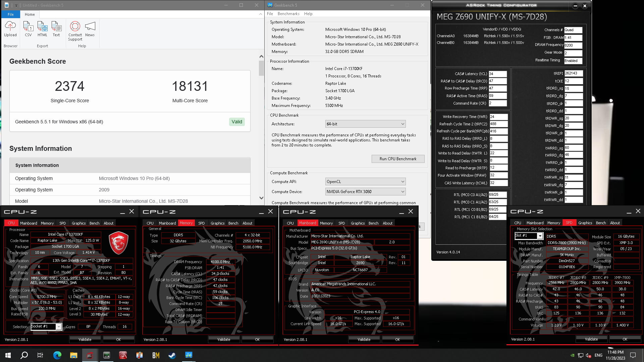The width and height of the screenshot is (644, 362).
Task: Open the network tray icon
Action: click(x=581, y=355)
